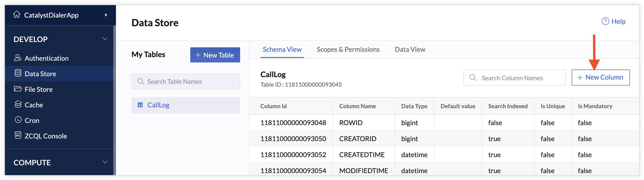The width and height of the screenshot is (644, 180).
Task: Add a column with New Column button
Action: (600, 77)
